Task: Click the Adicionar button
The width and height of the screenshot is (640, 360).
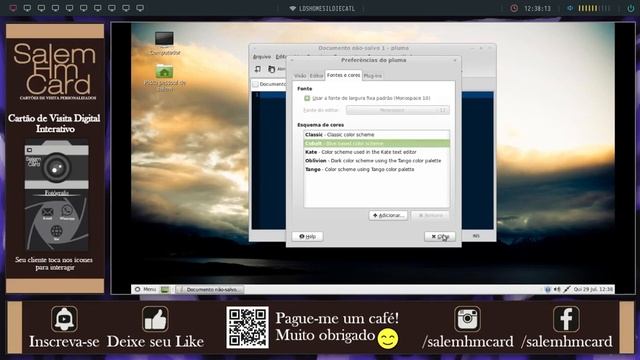Action: (388, 215)
